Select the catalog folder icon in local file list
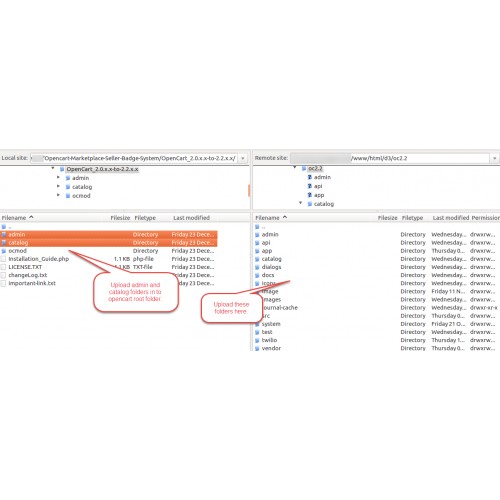 point(4,243)
